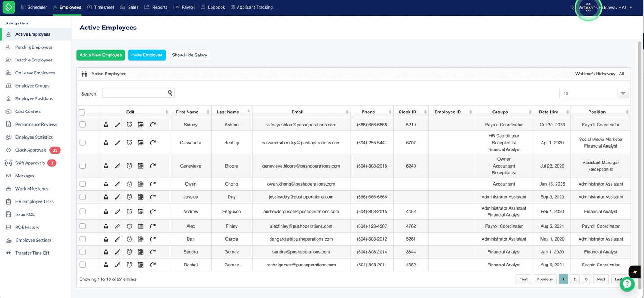Click email sidneyashton@pushoperations.com
This screenshot has height=298, width=644.
[301, 125]
